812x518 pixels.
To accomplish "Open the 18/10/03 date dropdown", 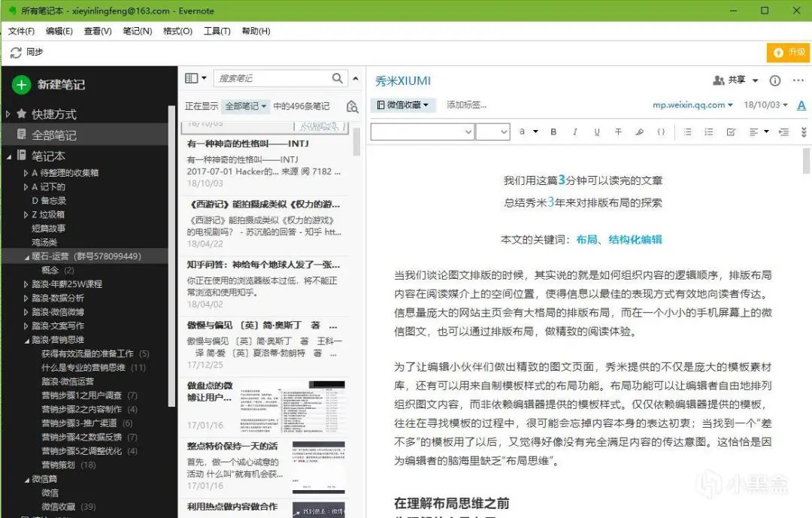I will [765, 105].
